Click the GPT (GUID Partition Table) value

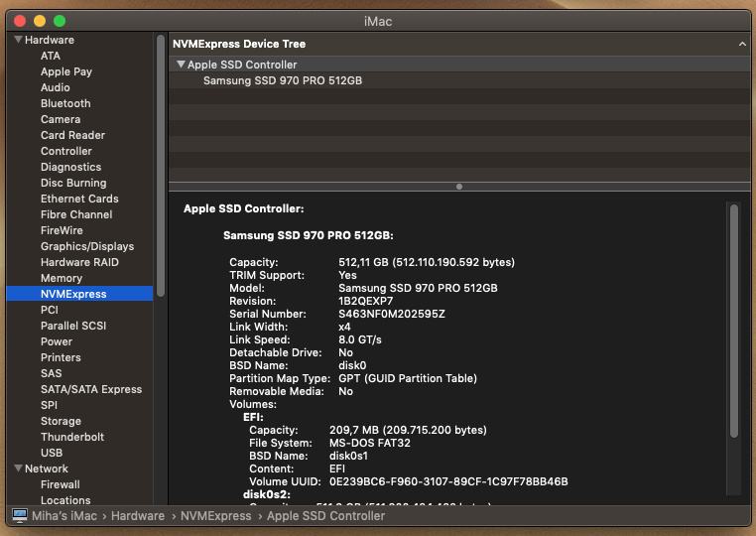(408, 378)
